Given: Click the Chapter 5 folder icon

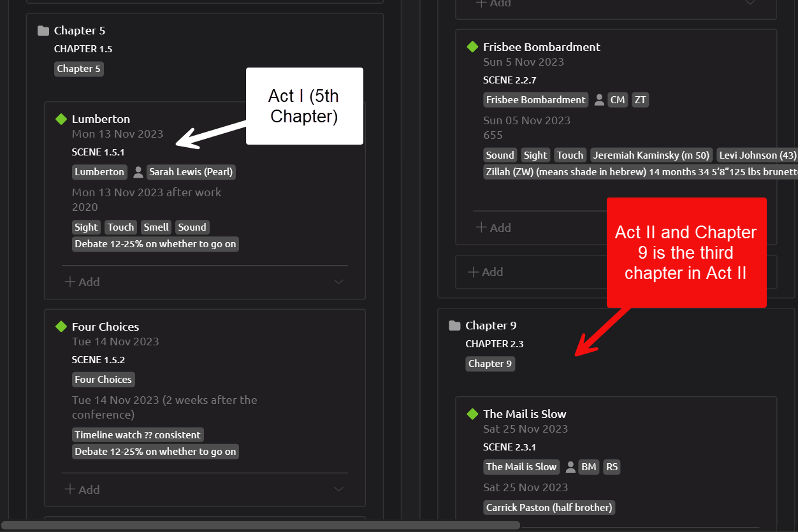Looking at the screenshot, I should point(43,31).
